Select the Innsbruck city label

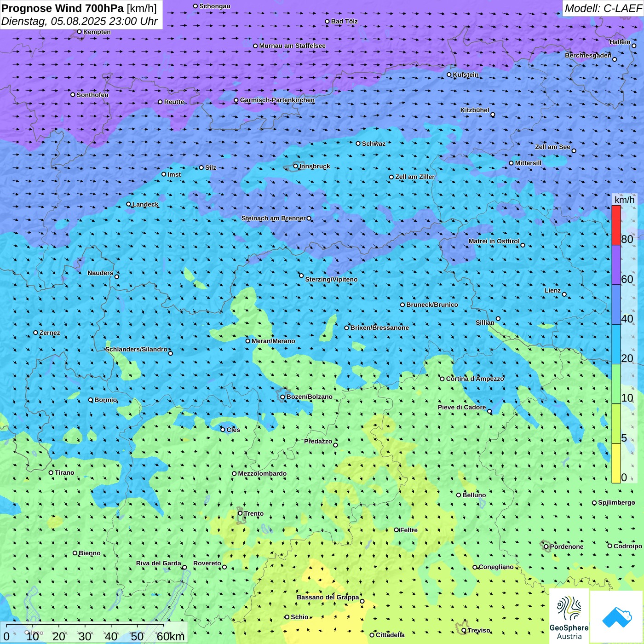[315, 166]
